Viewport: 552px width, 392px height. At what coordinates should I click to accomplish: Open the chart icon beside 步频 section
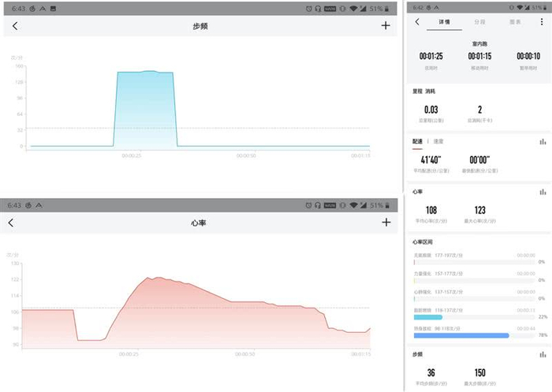click(x=543, y=354)
